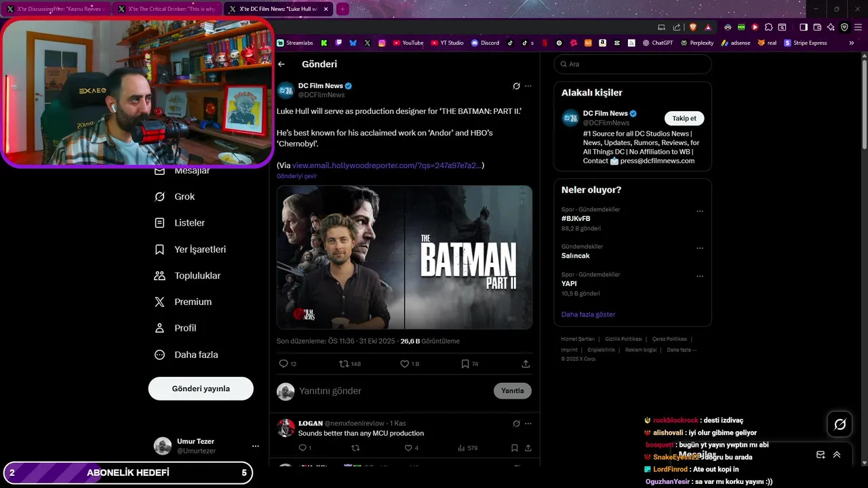The image size is (868, 488).
Task: Switch to DiscussingFilm Keanu Reeves tab
Action: coord(56,9)
